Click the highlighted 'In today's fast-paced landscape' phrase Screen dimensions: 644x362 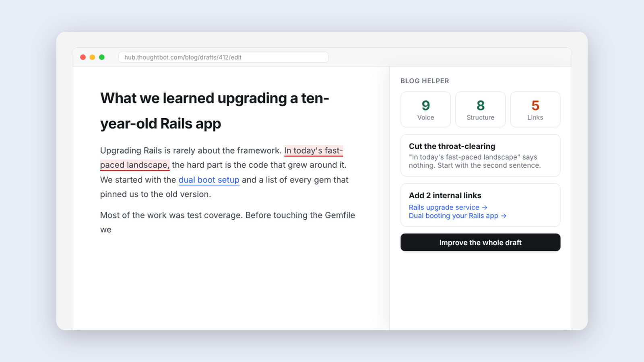[x=313, y=150]
